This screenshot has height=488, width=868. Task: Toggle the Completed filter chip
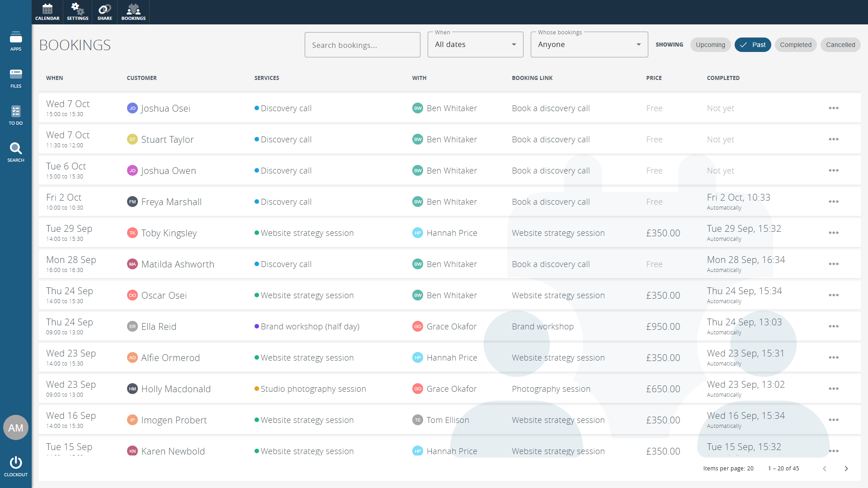pyautogui.click(x=795, y=45)
